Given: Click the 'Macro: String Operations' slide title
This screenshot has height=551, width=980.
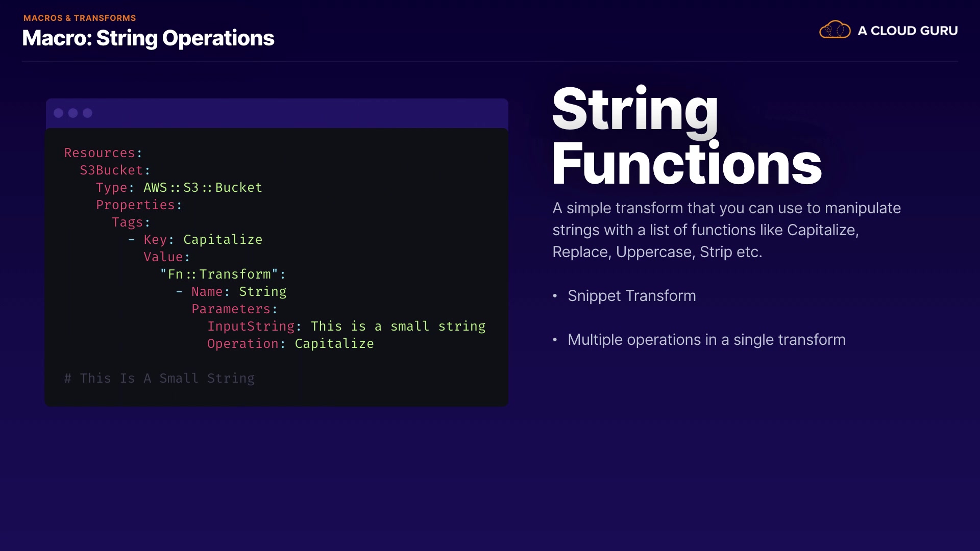Looking at the screenshot, I should click(x=148, y=38).
